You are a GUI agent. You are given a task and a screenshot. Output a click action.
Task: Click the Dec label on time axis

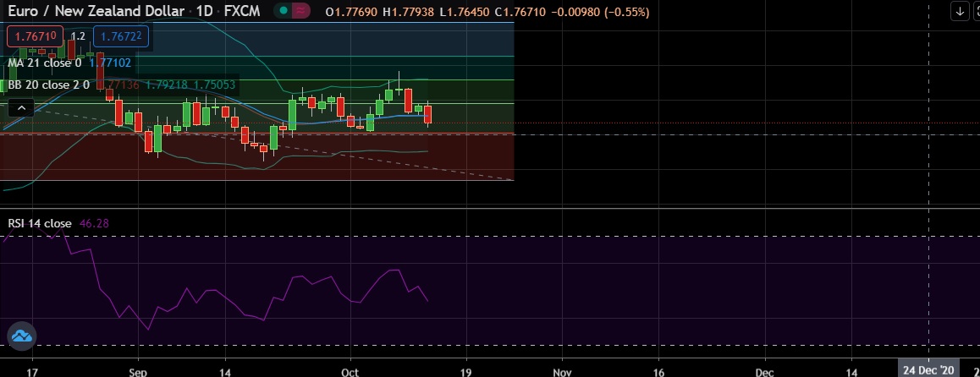tap(765, 372)
